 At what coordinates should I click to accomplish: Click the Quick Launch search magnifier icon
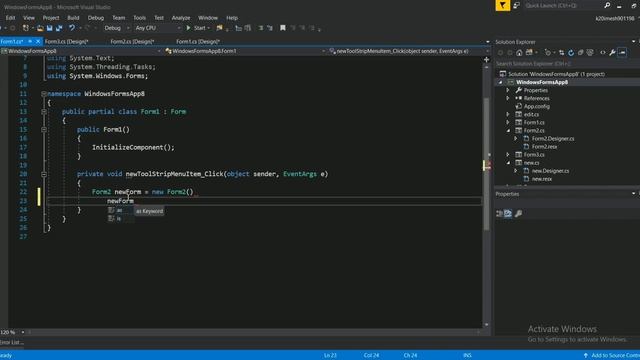click(x=607, y=5)
